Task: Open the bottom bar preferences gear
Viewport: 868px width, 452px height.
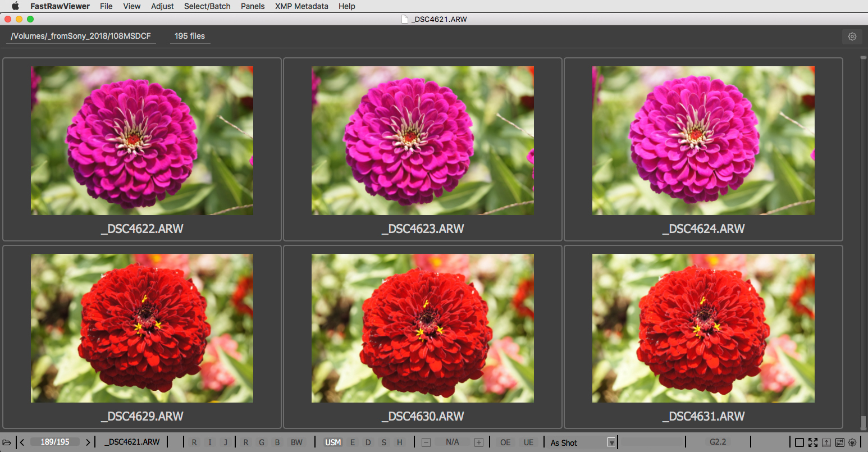Action: [852, 442]
